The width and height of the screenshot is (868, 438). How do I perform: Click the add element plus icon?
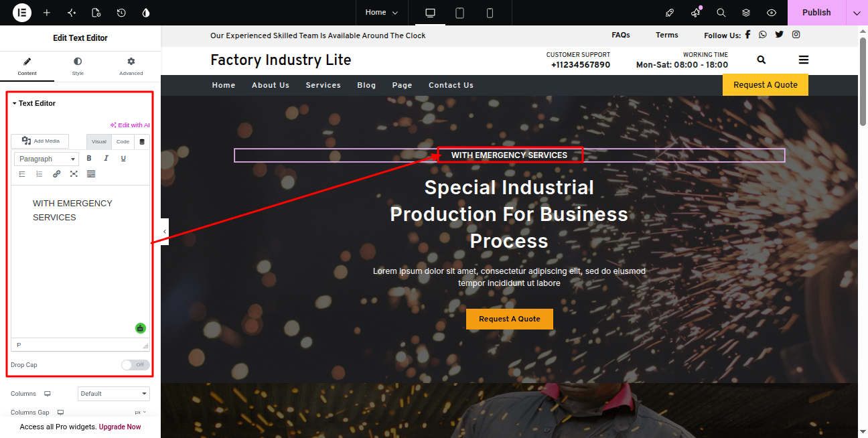coord(47,13)
